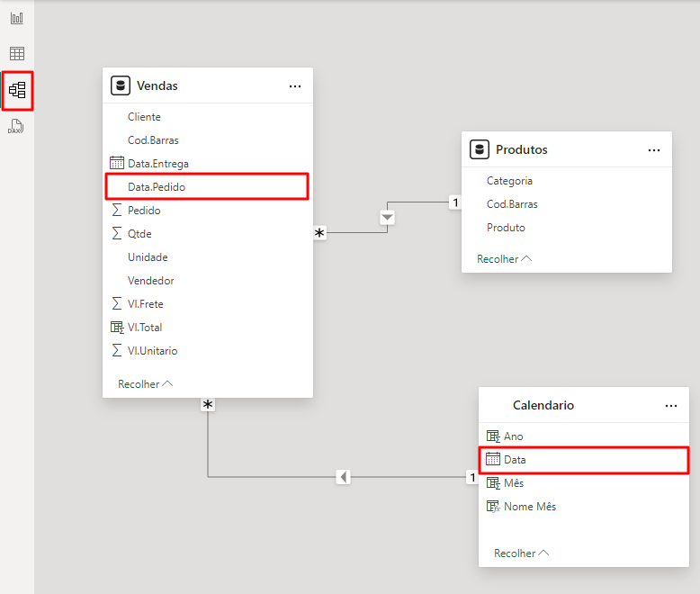Image resolution: width=700 pixels, height=594 pixels.
Task: Select the Nome Mês field in Calendario
Action: pos(529,507)
